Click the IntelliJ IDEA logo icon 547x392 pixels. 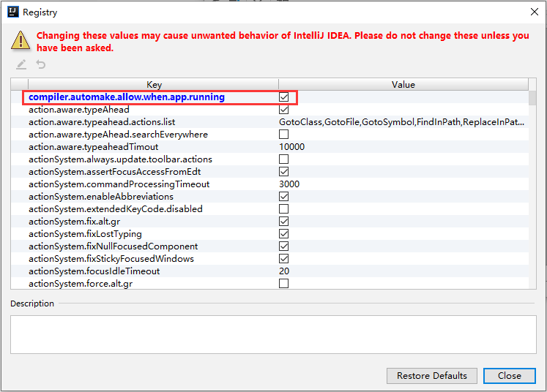(13, 12)
